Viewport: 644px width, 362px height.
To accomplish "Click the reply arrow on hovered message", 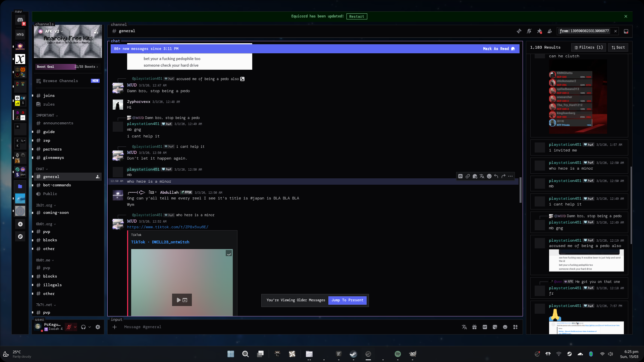I will pos(496,176).
